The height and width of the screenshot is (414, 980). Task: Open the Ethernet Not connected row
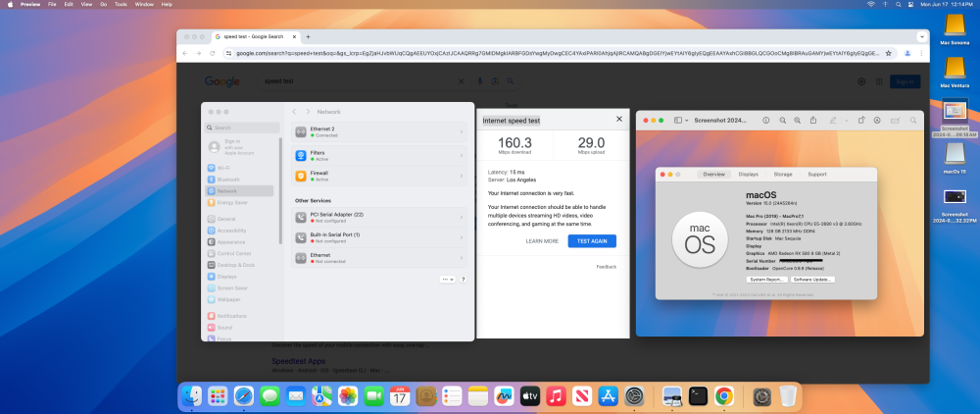pos(378,258)
